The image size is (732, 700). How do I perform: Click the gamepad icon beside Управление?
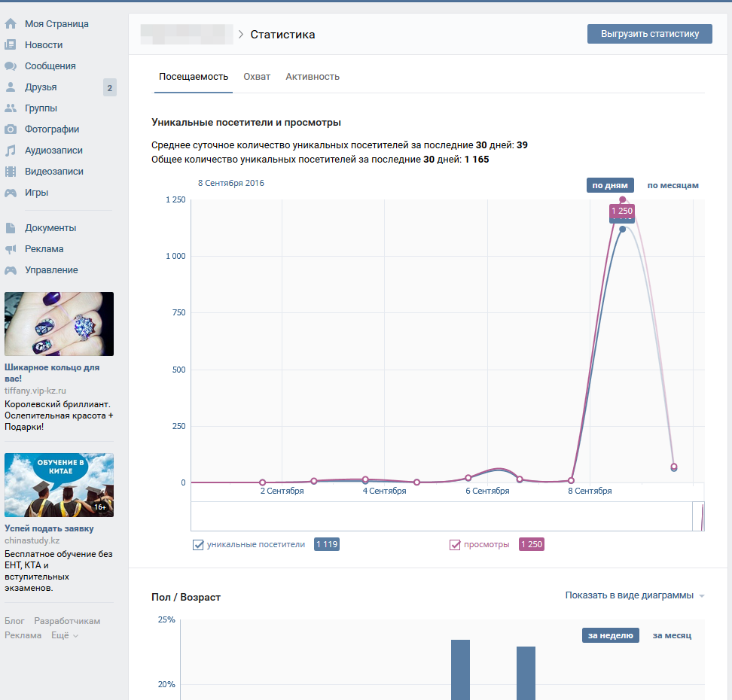(x=11, y=270)
